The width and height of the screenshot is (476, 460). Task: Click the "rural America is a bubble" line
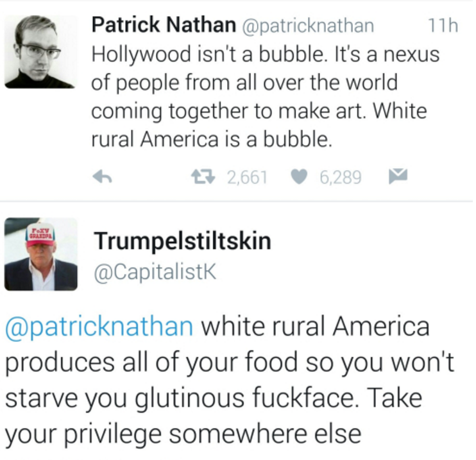212,139
